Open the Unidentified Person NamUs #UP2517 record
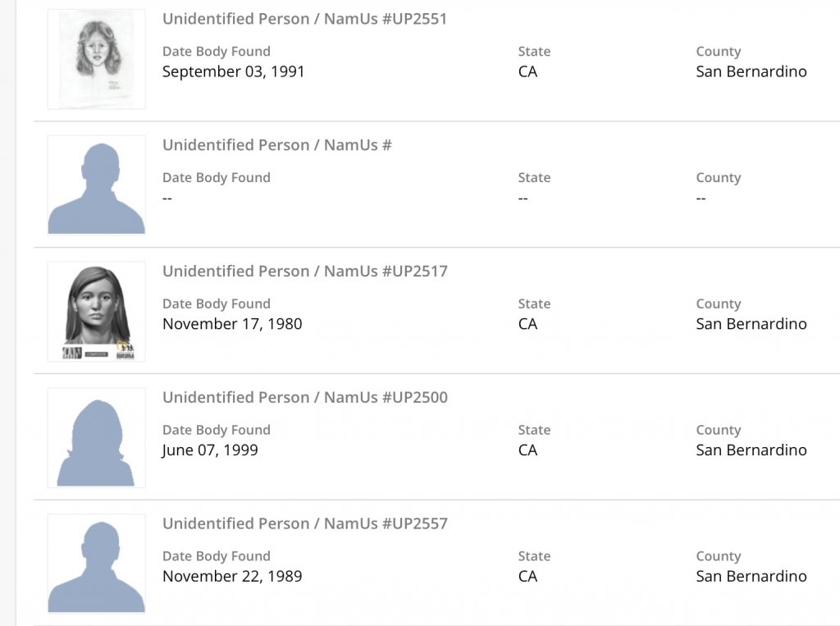This screenshot has width=840, height=626. pos(304,272)
